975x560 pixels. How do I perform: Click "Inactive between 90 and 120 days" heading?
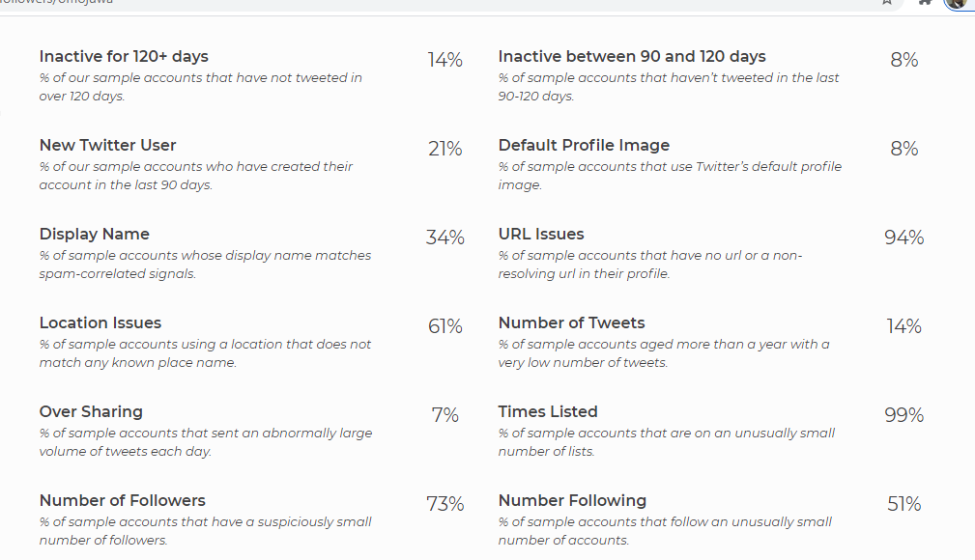(x=632, y=57)
